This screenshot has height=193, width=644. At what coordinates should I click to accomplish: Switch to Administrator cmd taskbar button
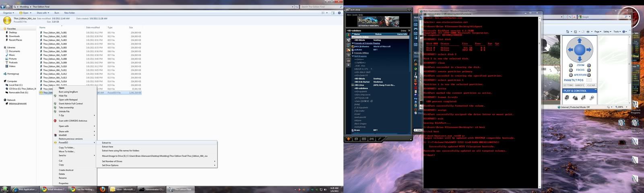pos(151,189)
